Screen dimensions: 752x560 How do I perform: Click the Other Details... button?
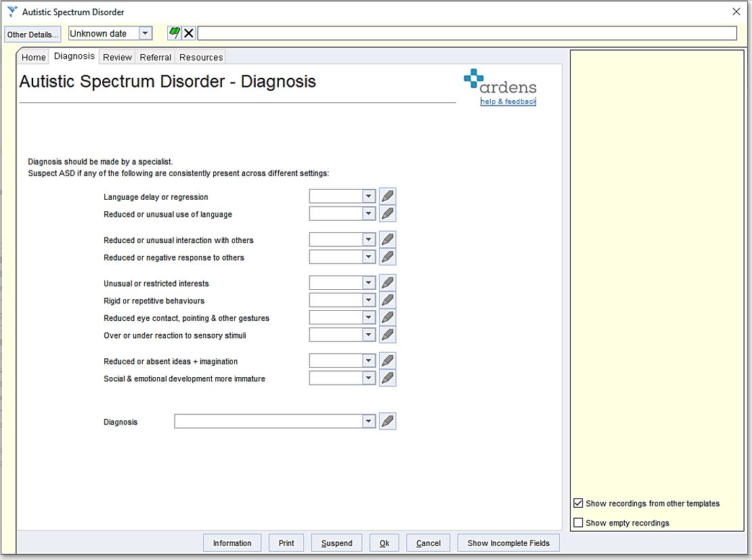(x=32, y=35)
